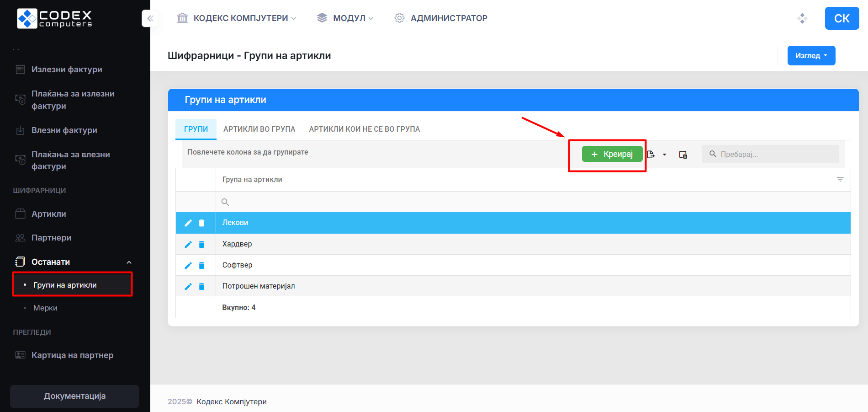868x412 pixels.
Task: Delete the Хардвер group with trash icon
Action: tap(201, 245)
